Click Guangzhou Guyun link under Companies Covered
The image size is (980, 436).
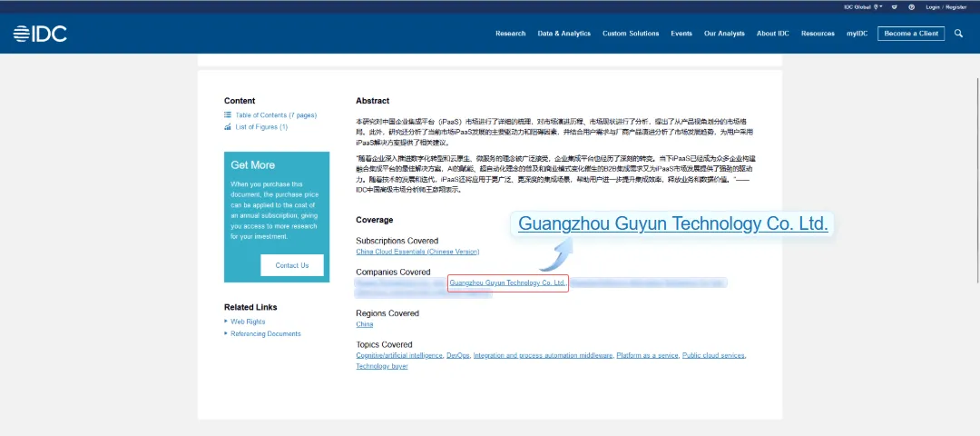pyautogui.click(x=507, y=283)
